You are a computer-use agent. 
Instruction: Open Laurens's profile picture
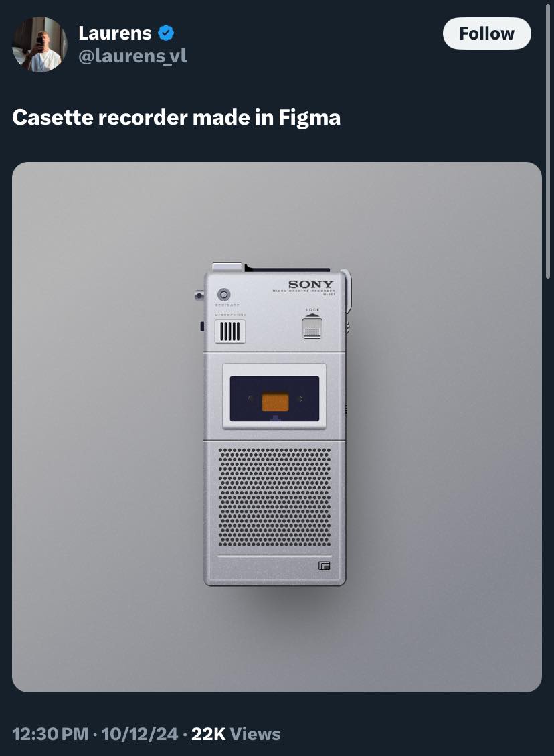tap(39, 44)
